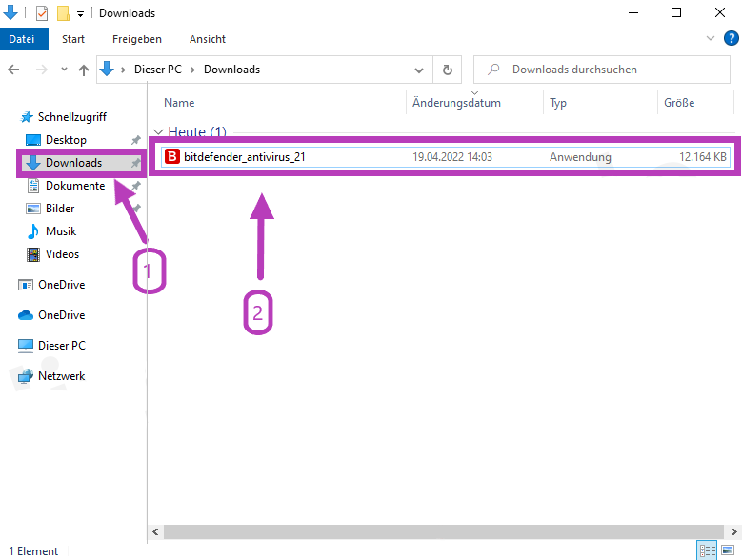The height and width of the screenshot is (560, 742).
Task: Click the properties checkmark icon in title bar
Action: point(41,13)
